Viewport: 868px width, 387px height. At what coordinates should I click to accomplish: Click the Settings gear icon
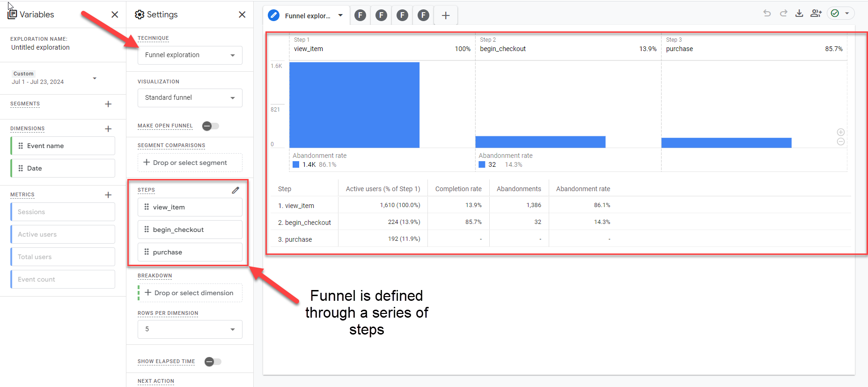click(140, 15)
